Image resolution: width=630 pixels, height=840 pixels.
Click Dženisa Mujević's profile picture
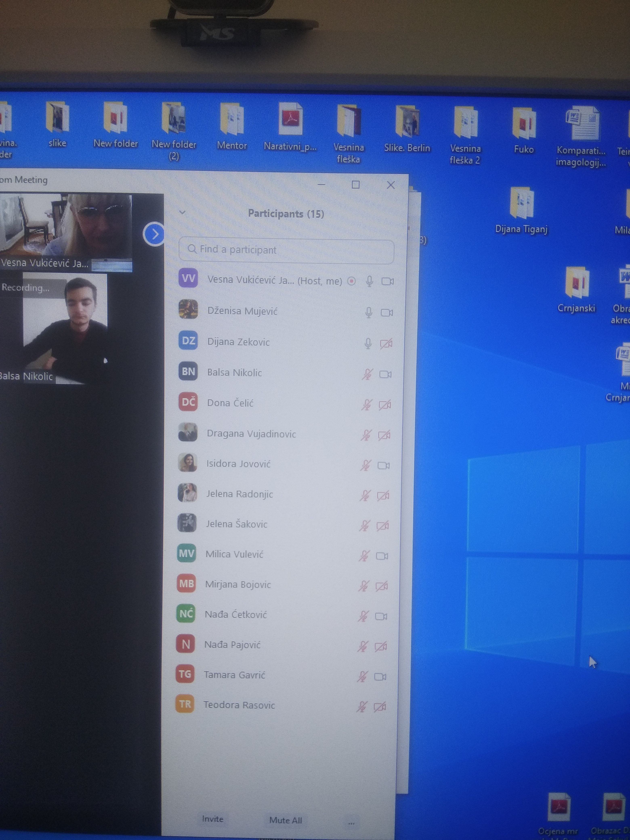click(x=188, y=309)
